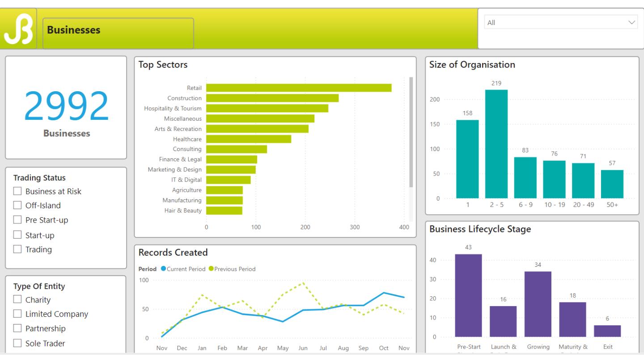Image resolution: width=644 pixels, height=362 pixels.
Task: Tick the Sole Trader checkbox
Action: point(17,343)
